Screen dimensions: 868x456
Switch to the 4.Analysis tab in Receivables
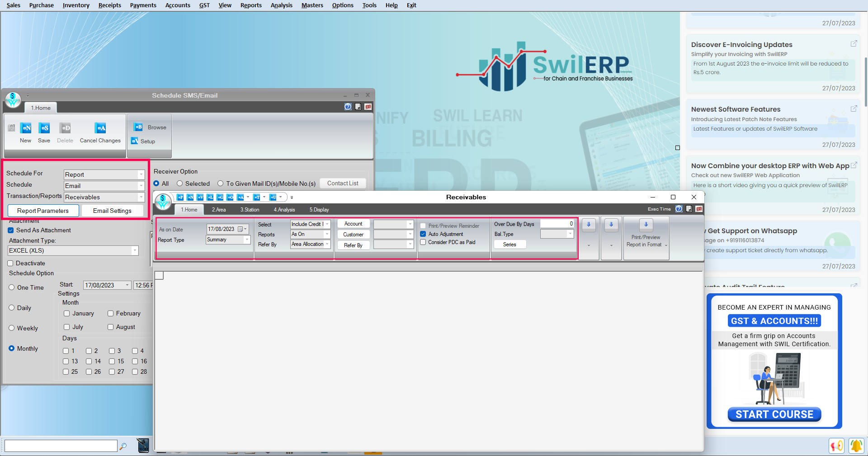tap(284, 210)
